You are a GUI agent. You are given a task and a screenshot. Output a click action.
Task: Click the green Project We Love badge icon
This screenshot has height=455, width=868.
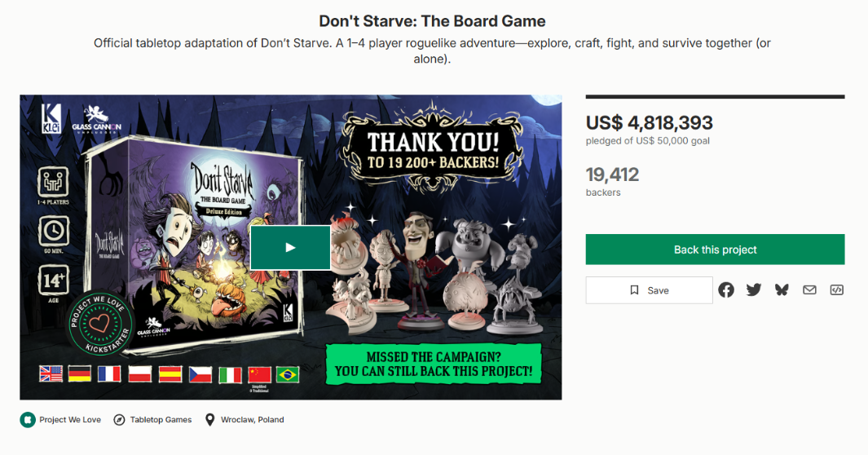click(28, 420)
